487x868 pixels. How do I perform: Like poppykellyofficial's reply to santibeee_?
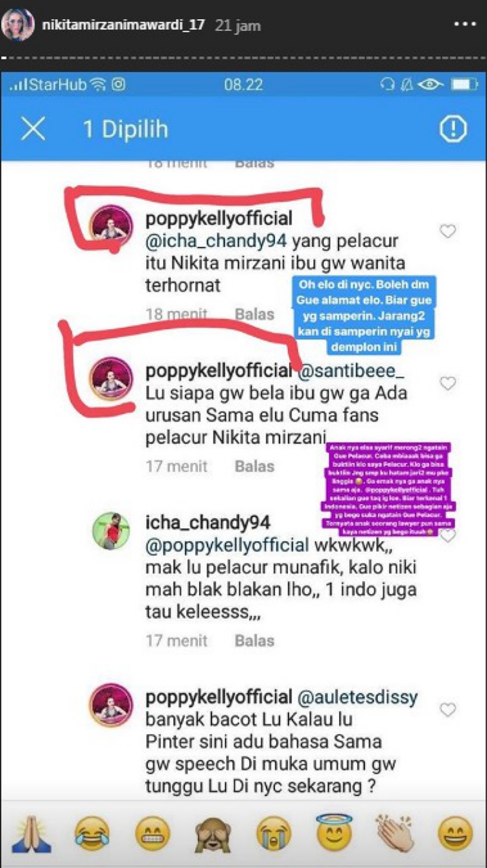coord(448,383)
